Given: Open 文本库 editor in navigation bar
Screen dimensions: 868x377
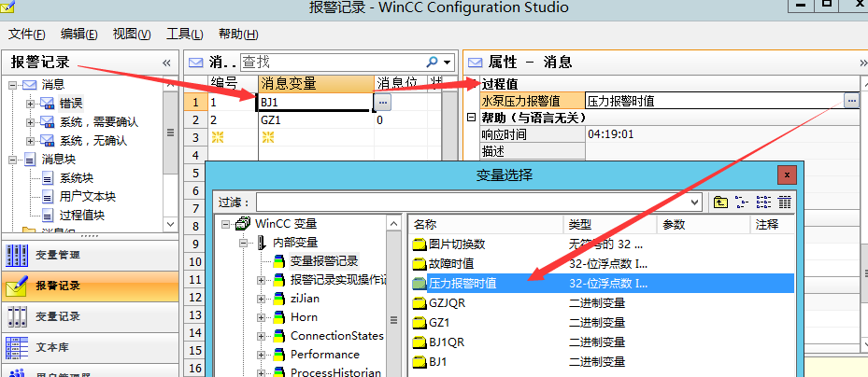Looking at the screenshot, I should [x=91, y=347].
